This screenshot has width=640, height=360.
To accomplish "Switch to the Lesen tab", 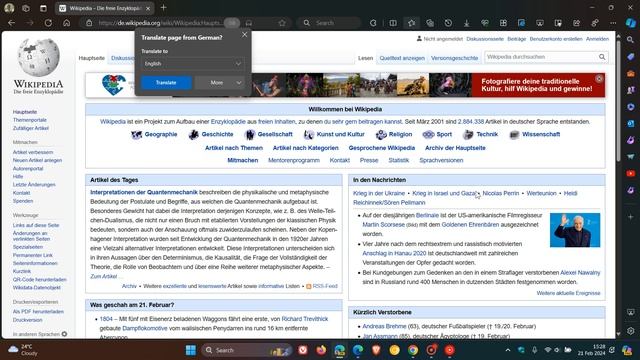I will point(365,58).
